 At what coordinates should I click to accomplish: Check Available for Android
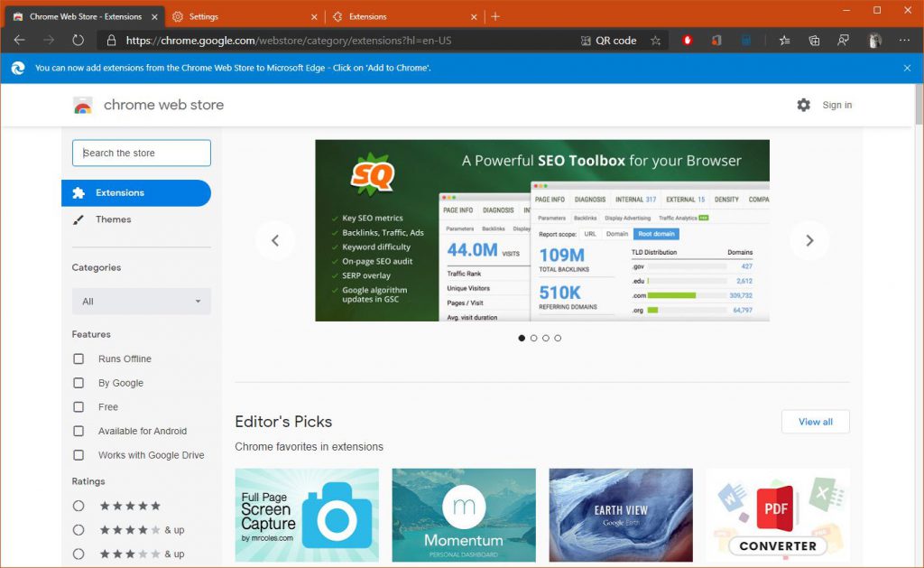(x=79, y=431)
